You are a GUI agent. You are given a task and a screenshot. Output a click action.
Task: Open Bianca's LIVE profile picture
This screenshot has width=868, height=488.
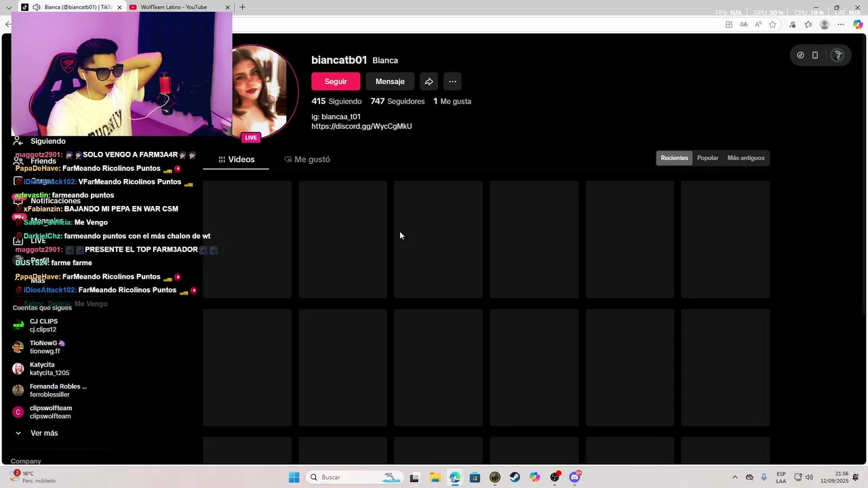click(264, 92)
